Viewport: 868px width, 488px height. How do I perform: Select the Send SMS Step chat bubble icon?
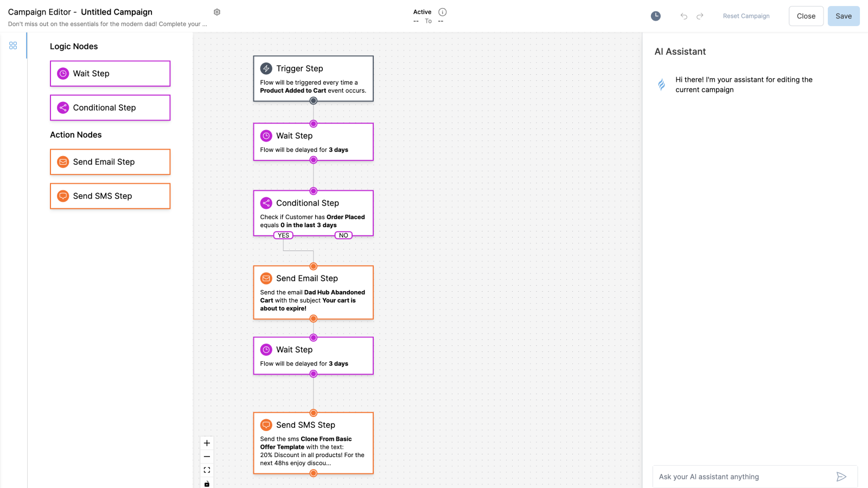tap(62, 196)
